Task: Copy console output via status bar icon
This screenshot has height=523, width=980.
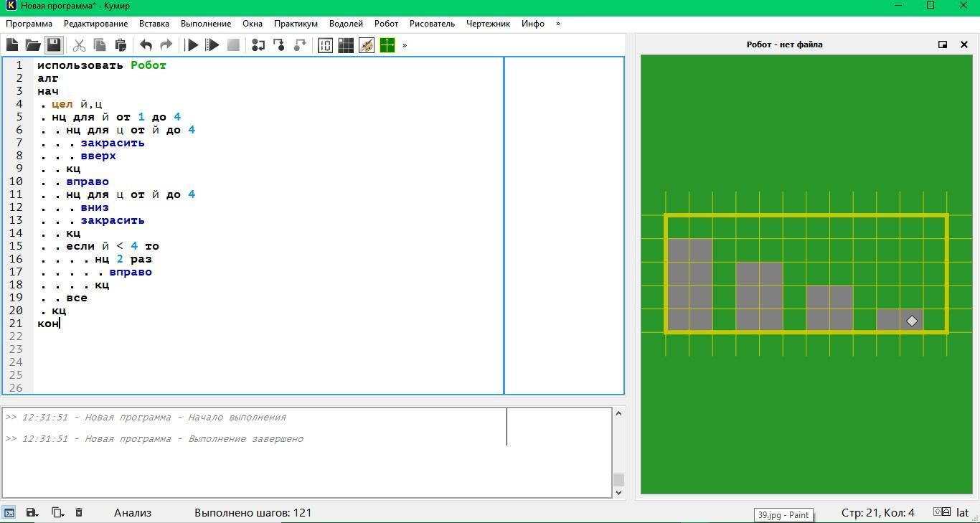Action: pos(57,512)
